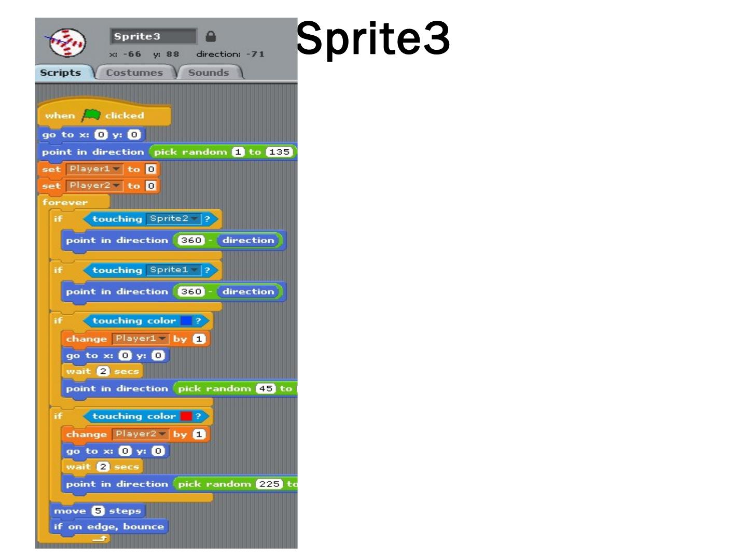The width and height of the screenshot is (747, 560).
Task: Pick the blue touching color swatch
Action: pyautogui.click(x=186, y=320)
